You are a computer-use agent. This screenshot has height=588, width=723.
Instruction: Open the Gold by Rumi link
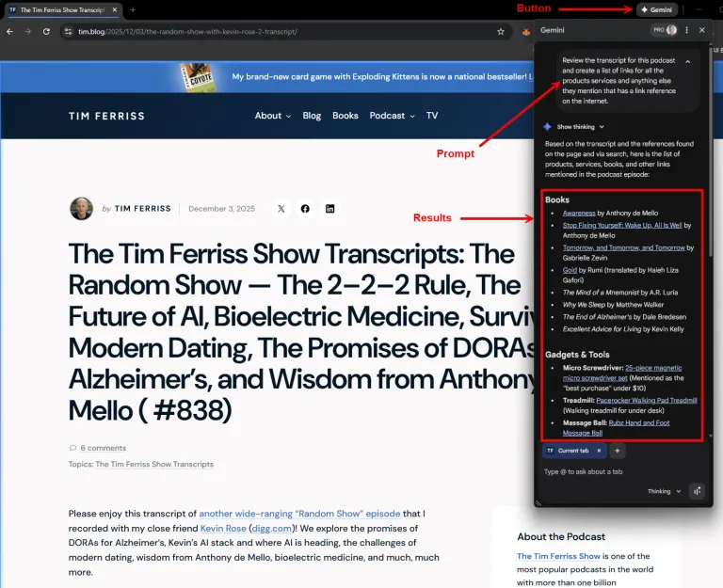click(570, 270)
